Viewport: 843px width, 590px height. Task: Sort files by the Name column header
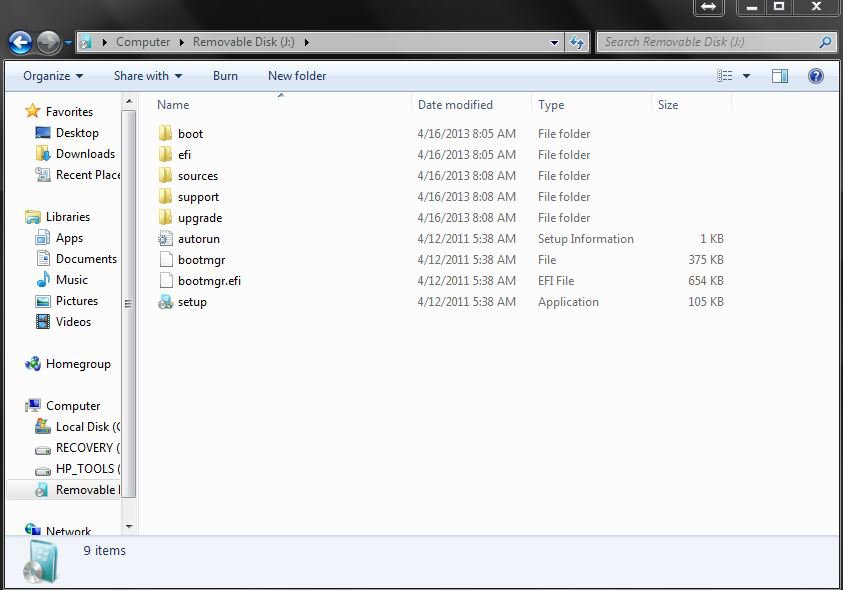tap(172, 104)
